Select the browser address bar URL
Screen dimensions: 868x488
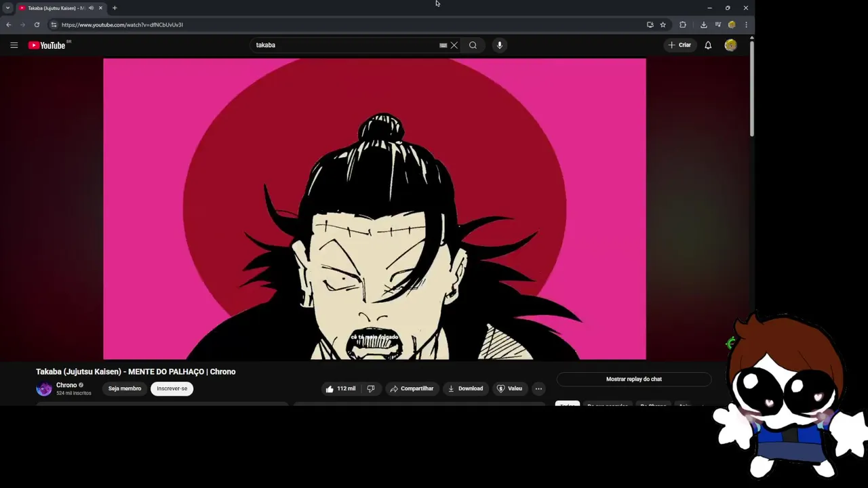pyautogui.click(x=122, y=25)
